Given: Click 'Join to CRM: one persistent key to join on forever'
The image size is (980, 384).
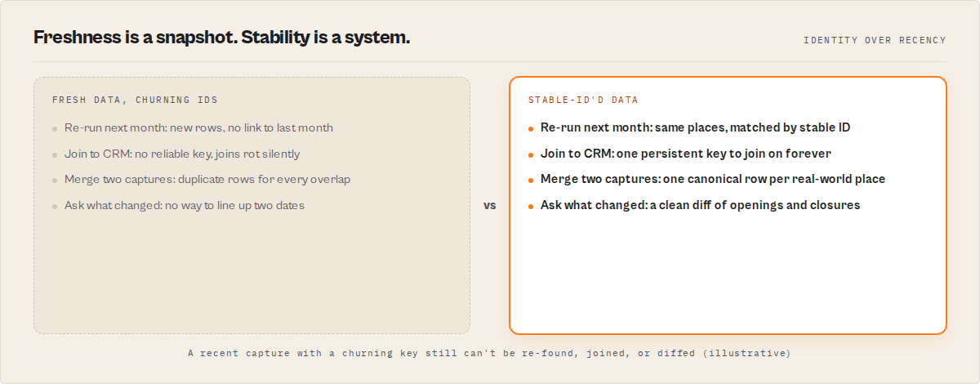Looking at the screenshot, I should click(686, 154).
